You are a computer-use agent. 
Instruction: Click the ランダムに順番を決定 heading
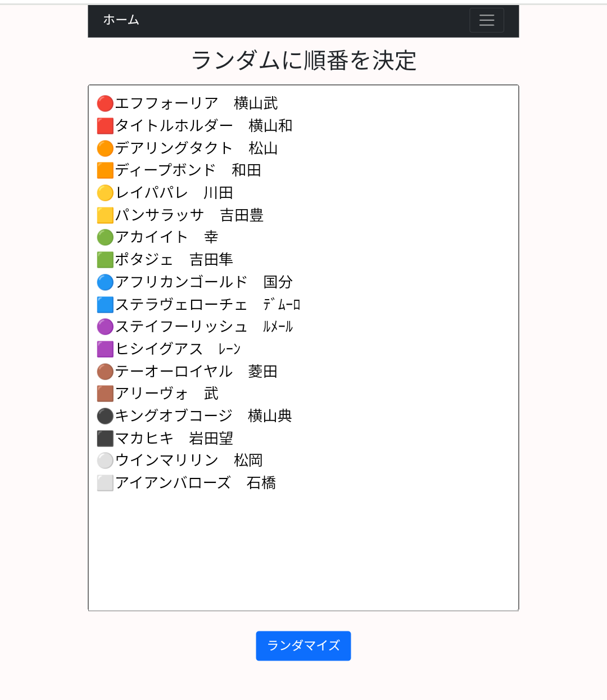click(303, 60)
